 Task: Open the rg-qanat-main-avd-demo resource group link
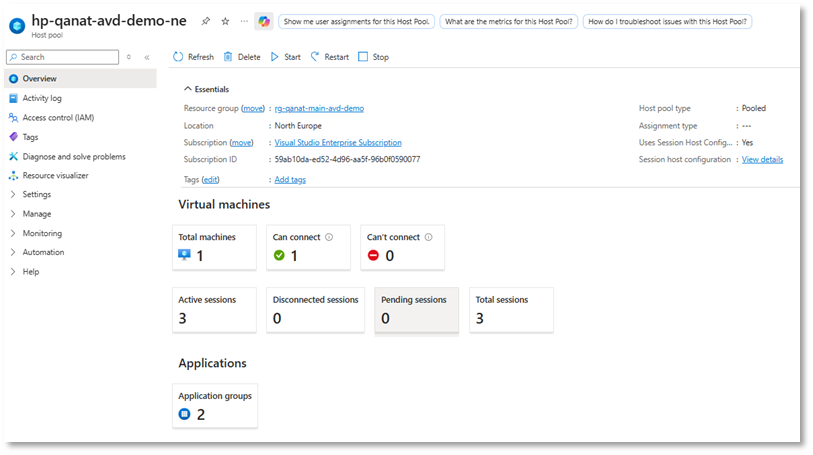point(319,108)
